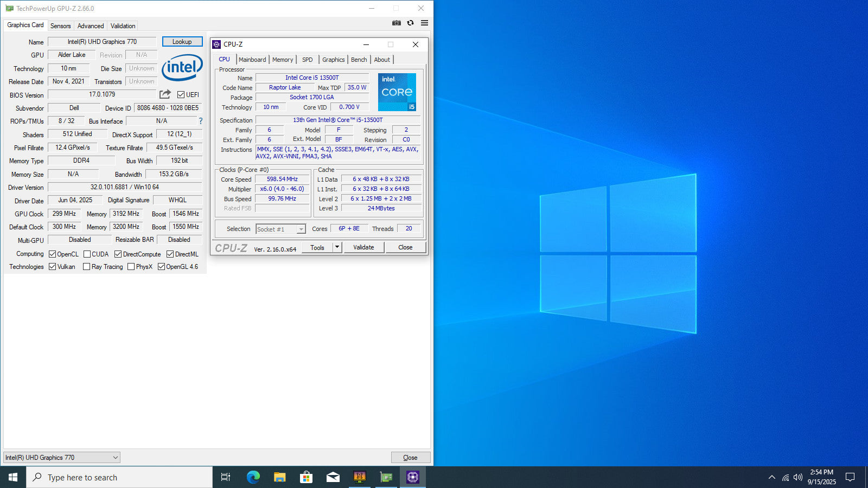Click the Validate button in CPU-Z

coord(363,247)
